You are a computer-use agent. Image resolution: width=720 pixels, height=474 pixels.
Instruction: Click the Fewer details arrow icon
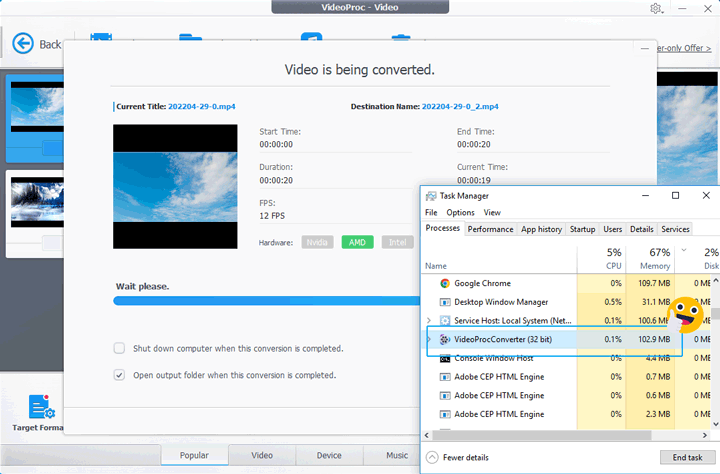click(432, 457)
